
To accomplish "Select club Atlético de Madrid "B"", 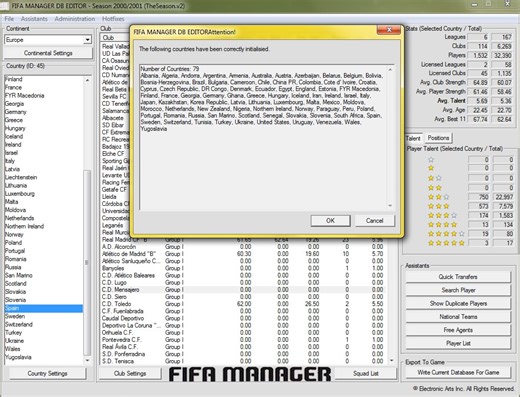I will 243,254.
